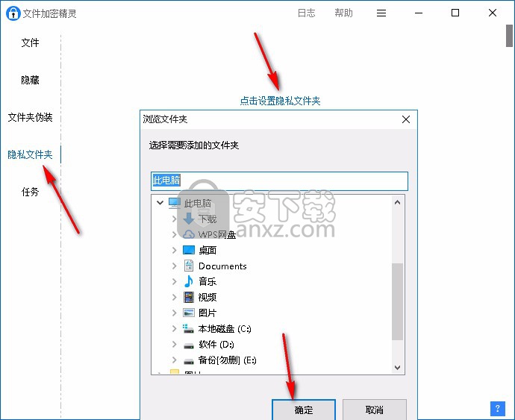Open the hamburger menu icon
This screenshot has height=420, width=515.
pos(381,13)
